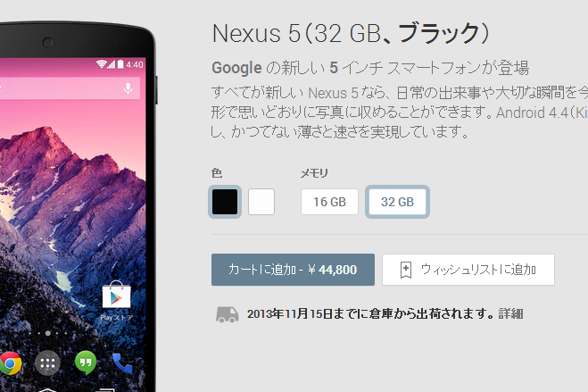Tap the app drawer icon on phone
Screen dimensions: 588x392
coord(47,363)
